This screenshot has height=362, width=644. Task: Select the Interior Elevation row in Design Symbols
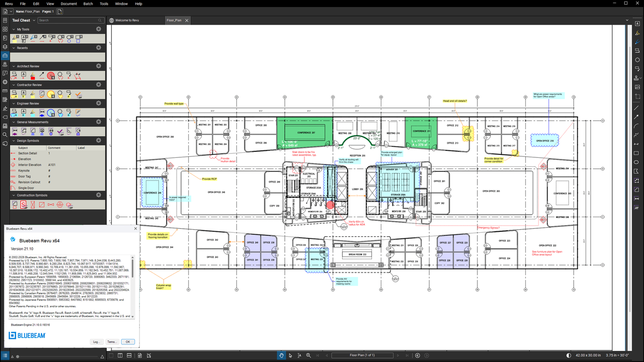click(x=58, y=165)
